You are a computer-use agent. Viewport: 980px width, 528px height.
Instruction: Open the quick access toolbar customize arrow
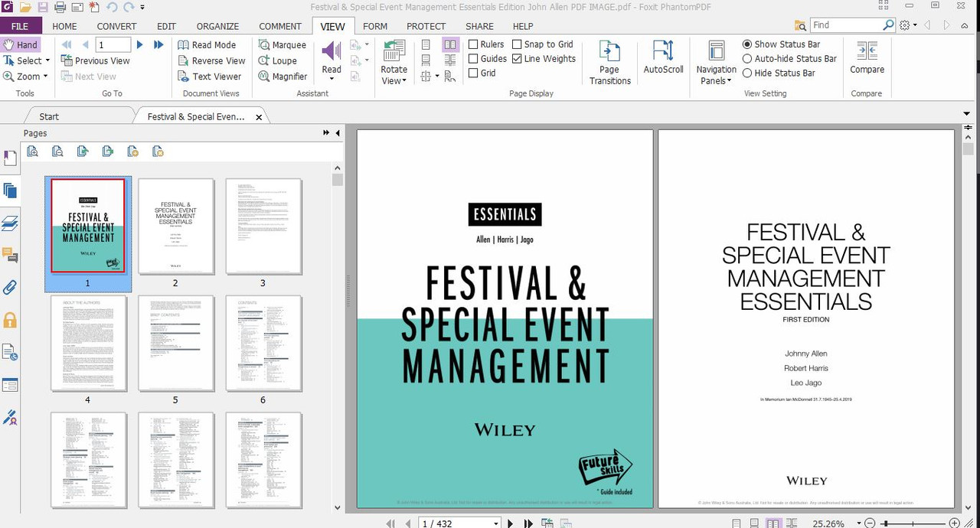142,8
